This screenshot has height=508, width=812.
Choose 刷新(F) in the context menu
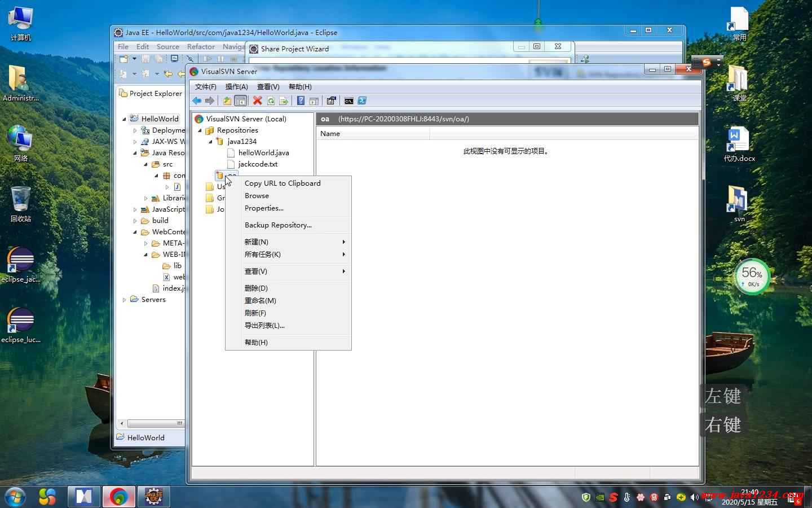click(288, 313)
